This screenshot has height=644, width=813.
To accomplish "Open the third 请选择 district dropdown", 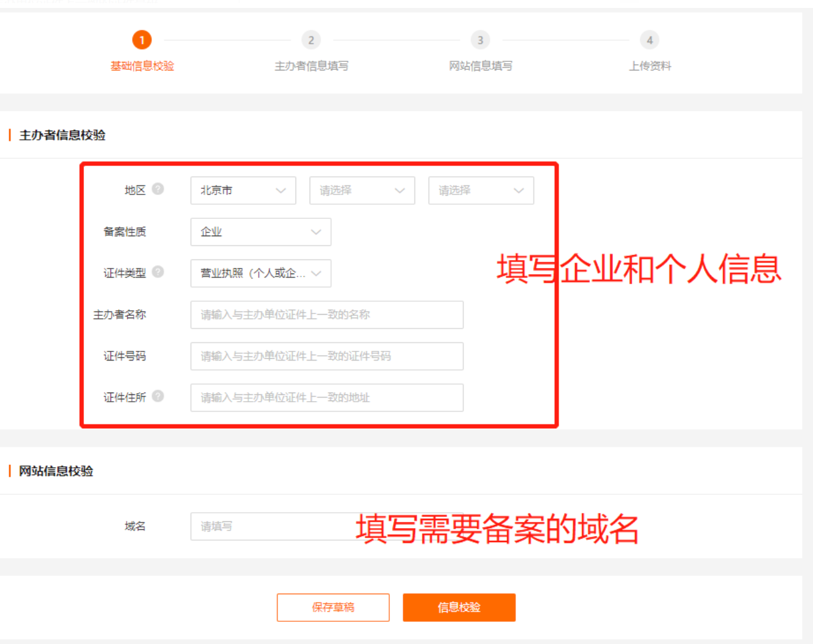I will point(481,191).
